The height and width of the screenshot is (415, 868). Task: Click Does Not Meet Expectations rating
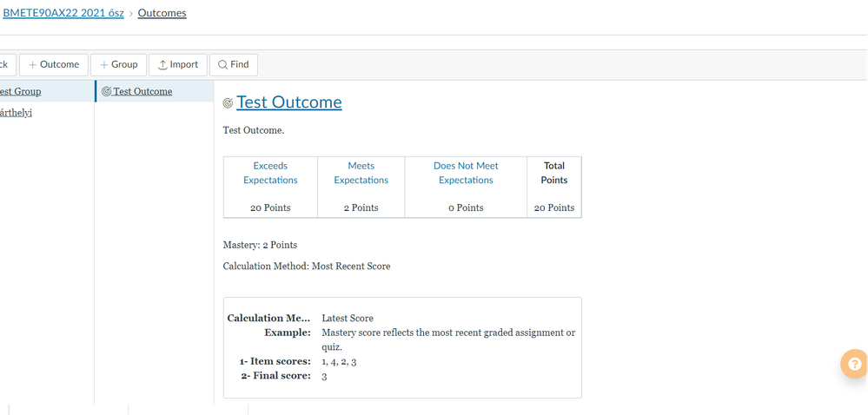tap(466, 173)
